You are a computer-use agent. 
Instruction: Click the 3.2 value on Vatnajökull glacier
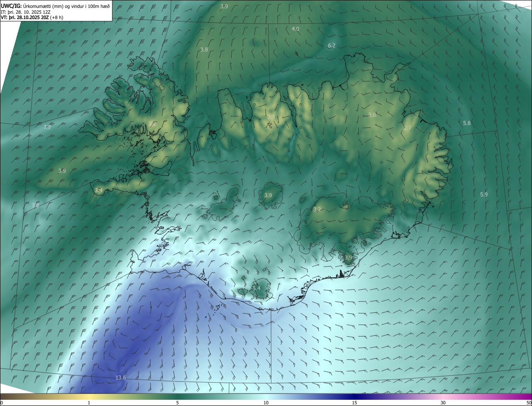[317, 209]
